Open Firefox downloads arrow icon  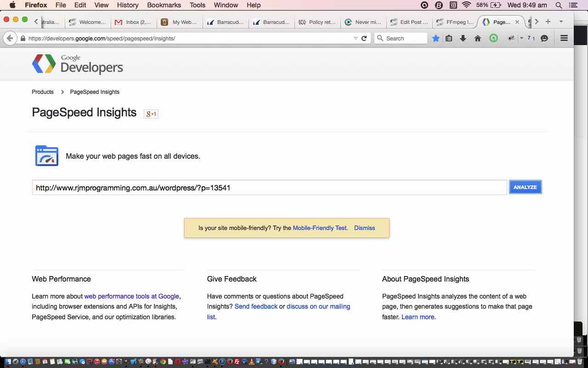tap(463, 38)
